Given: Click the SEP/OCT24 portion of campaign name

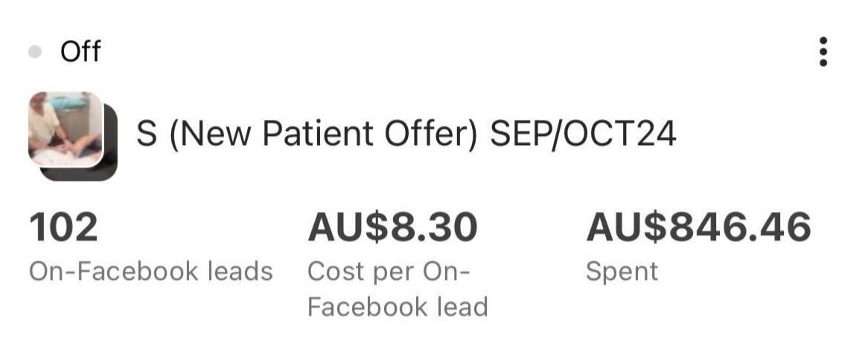Looking at the screenshot, I should [x=583, y=134].
